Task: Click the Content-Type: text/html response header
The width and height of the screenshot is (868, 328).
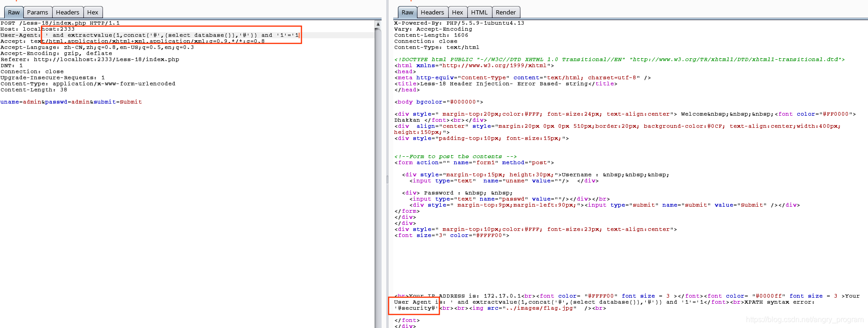Action: coord(437,47)
